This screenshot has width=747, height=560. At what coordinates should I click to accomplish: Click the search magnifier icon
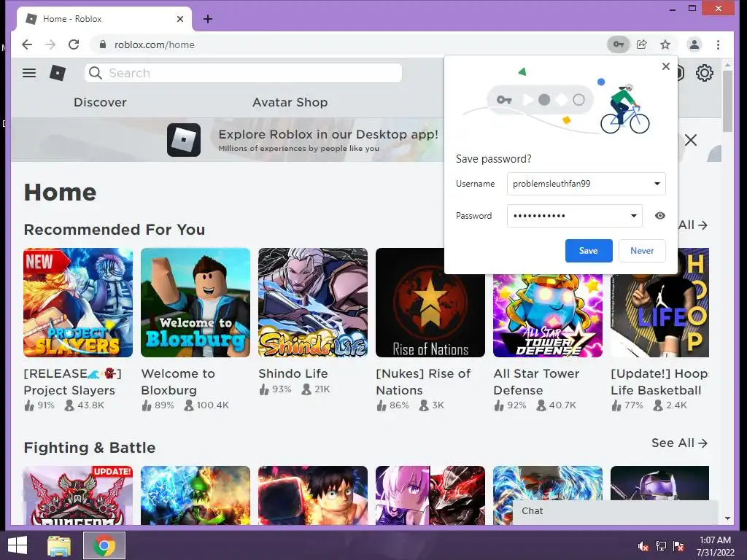point(96,73)
